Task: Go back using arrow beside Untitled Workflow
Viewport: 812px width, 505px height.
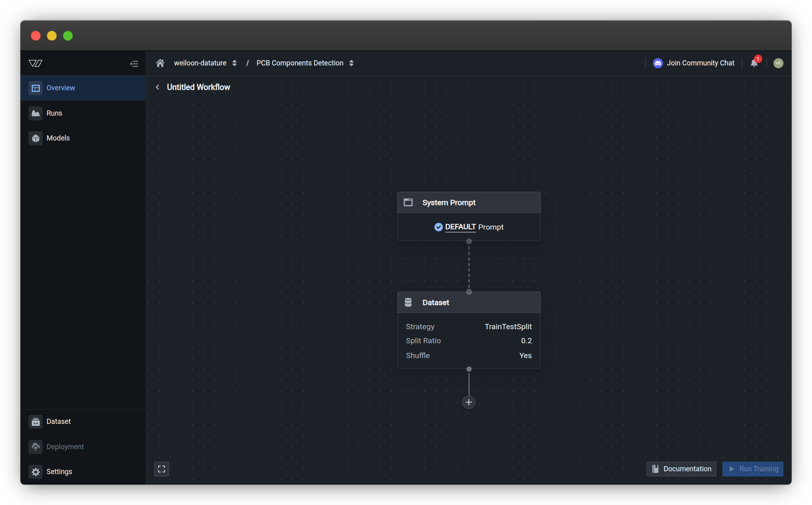Action: pyautogui.click(x=158, y=87)
